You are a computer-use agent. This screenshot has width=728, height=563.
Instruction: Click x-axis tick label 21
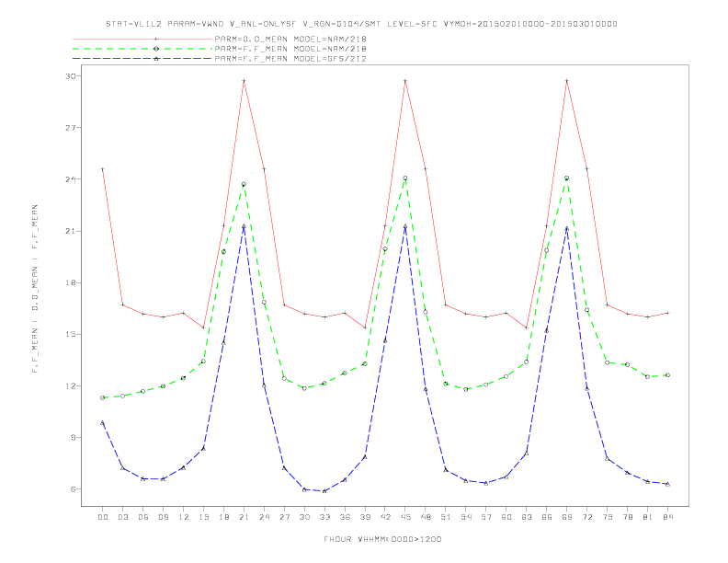tap(244, 517)
